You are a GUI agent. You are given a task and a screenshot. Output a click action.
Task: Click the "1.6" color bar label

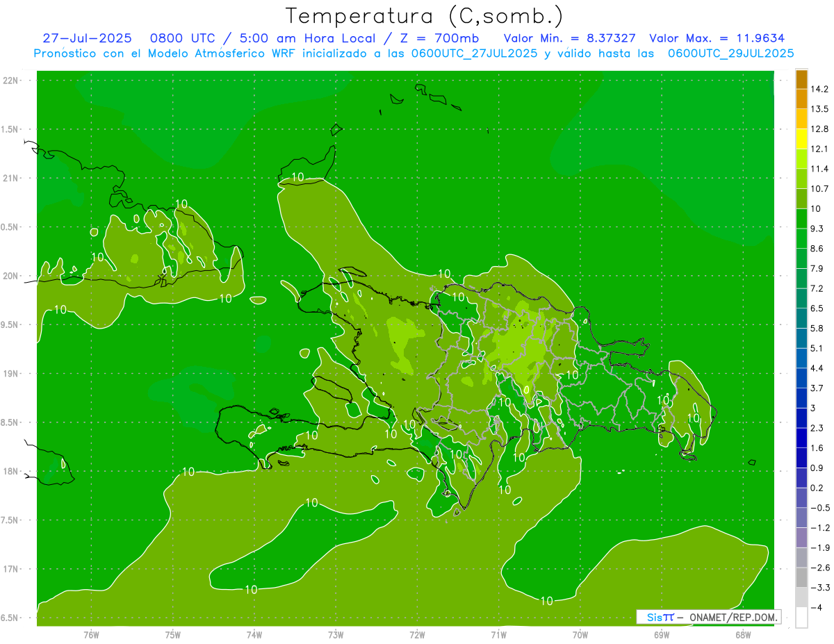(817, 448)
